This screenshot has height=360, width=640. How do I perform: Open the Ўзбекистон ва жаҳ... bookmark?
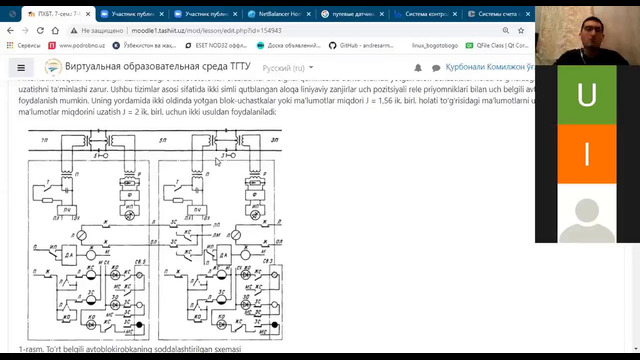click(x=144, y=45)
